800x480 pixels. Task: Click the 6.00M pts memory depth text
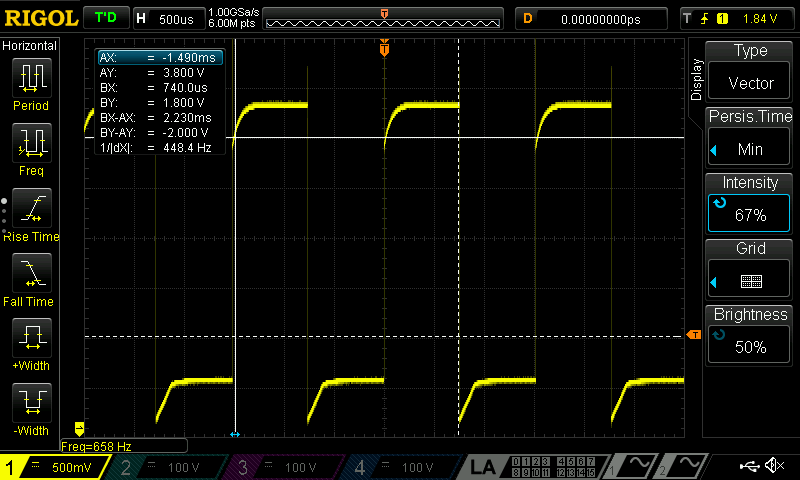click(232, 23)
